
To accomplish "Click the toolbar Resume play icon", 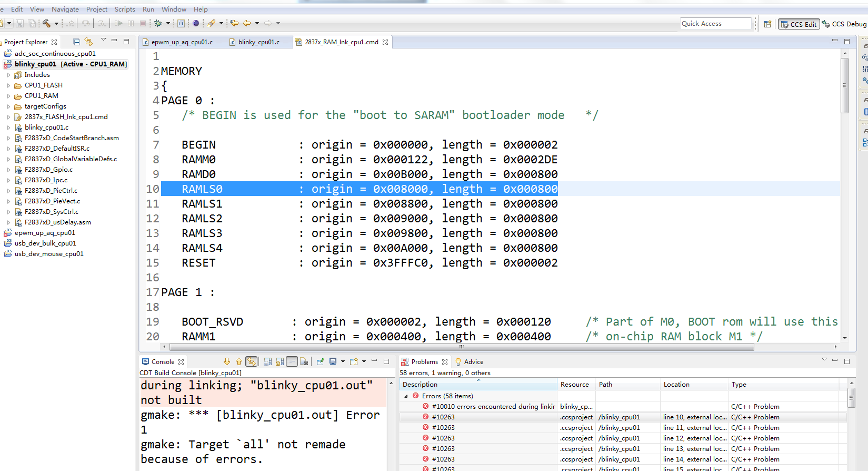I will [118, 23].
